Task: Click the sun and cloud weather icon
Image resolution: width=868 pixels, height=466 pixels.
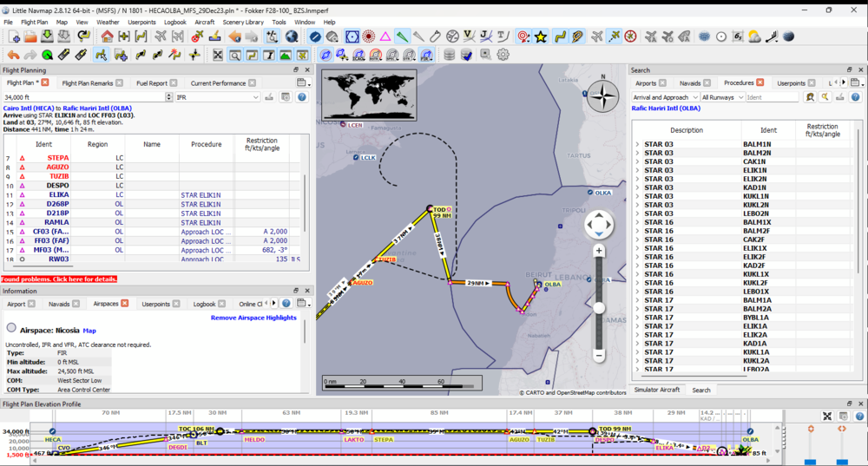Action: pyautogui.click(x=754, y=36)
